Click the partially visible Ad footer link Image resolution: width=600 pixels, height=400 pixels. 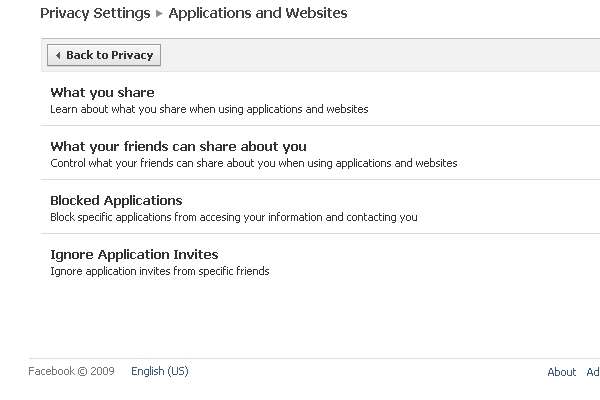pos(593,372)
